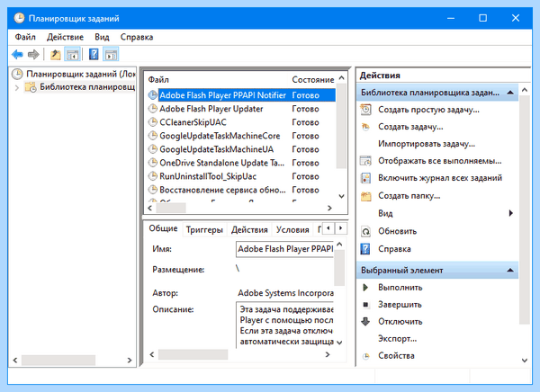Click the clock icon of GoogleUpdateTaskMachineUA
Screen dimensions: 540x392
[152, 149]
